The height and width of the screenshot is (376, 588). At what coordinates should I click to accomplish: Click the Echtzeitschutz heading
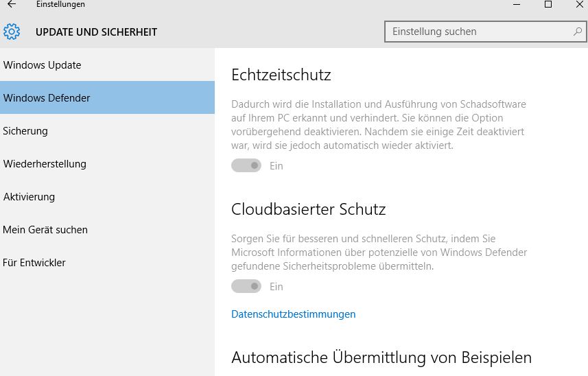tap(281, 75)
